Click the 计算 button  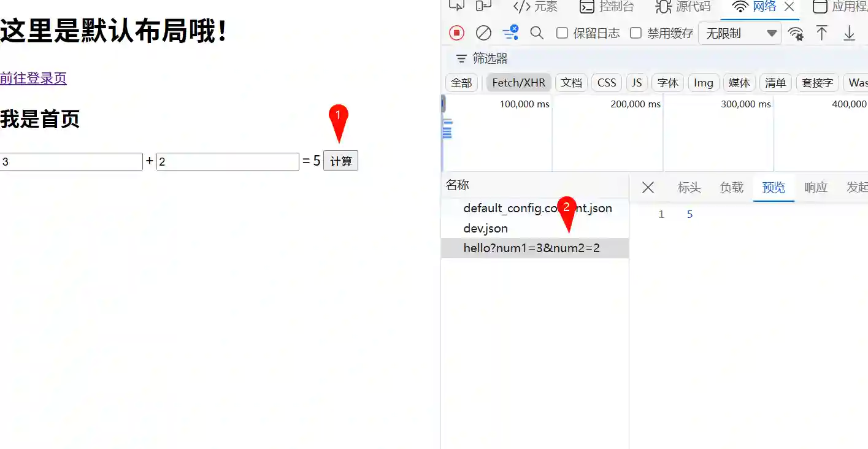(340, 161)
